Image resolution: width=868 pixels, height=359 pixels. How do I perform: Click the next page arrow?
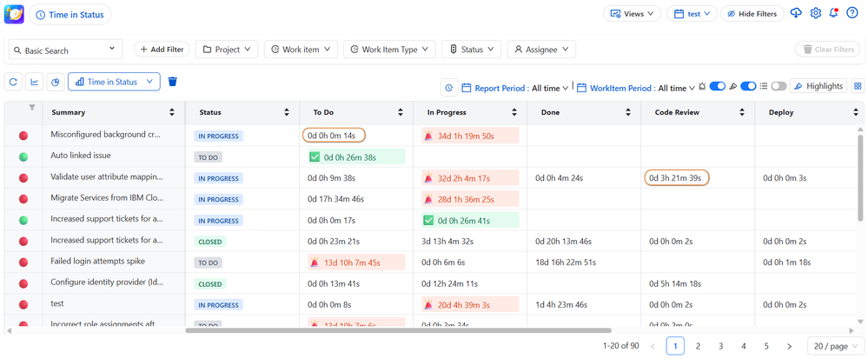(789, 346)
